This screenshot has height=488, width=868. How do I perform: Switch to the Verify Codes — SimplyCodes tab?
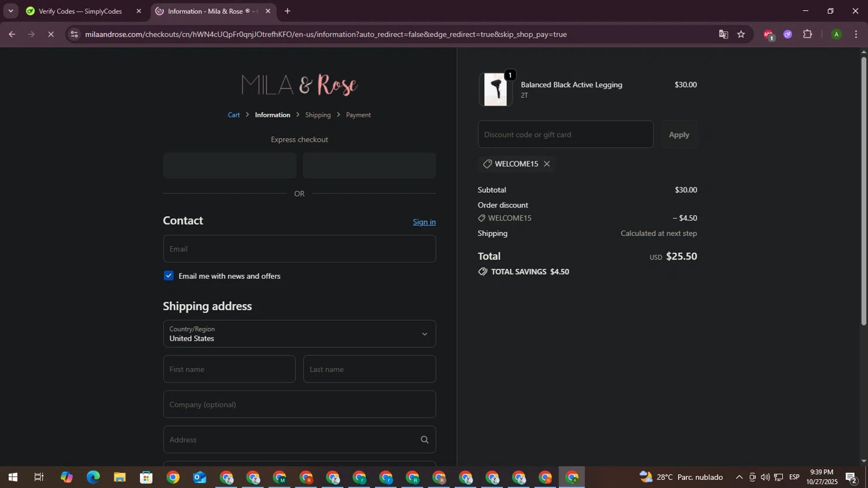(x=81, y=11)
